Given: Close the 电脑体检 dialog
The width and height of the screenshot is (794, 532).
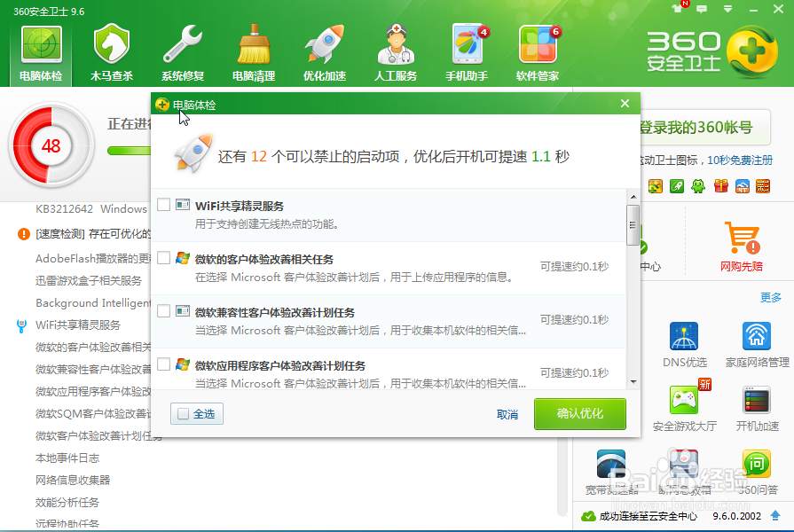Looking at the screenshot, I should [625, 104].
